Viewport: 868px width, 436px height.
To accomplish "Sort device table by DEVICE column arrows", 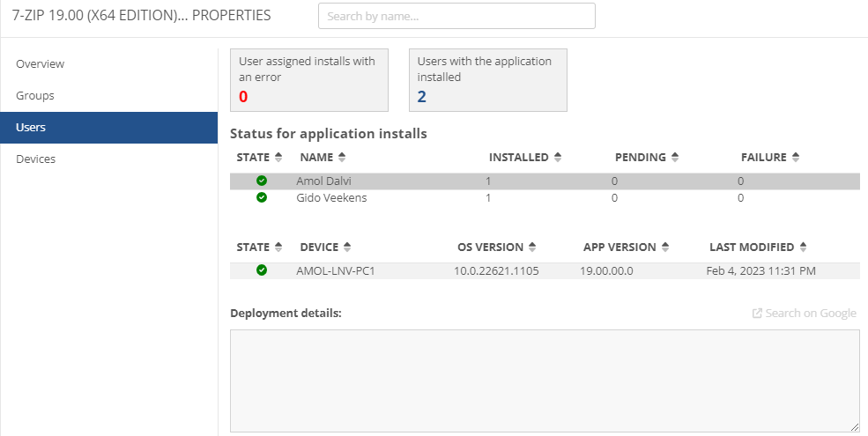I will (347, 247).
